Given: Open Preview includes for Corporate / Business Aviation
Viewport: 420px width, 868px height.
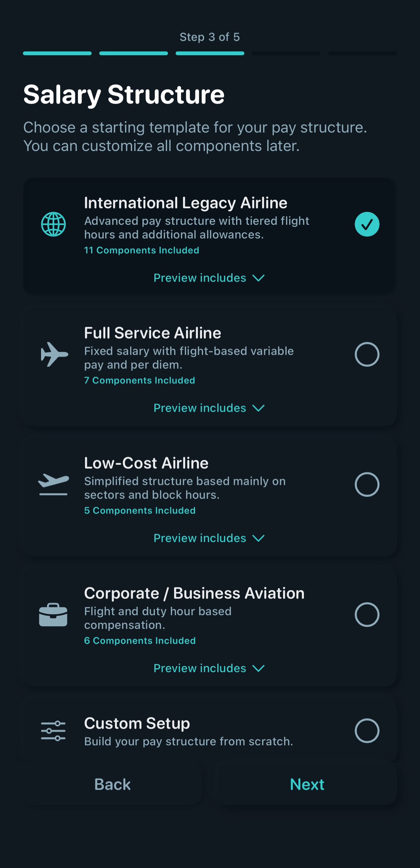Looking at the screenshot, I should (209, 668).
